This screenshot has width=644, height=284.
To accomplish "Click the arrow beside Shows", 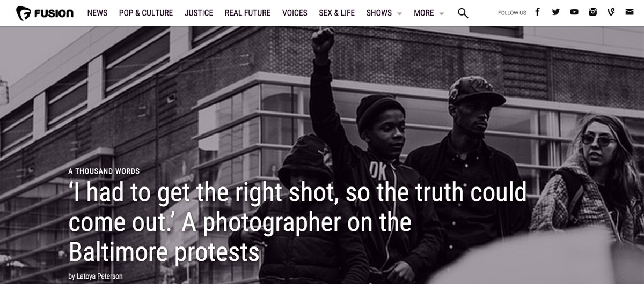I will coord(399,14).
